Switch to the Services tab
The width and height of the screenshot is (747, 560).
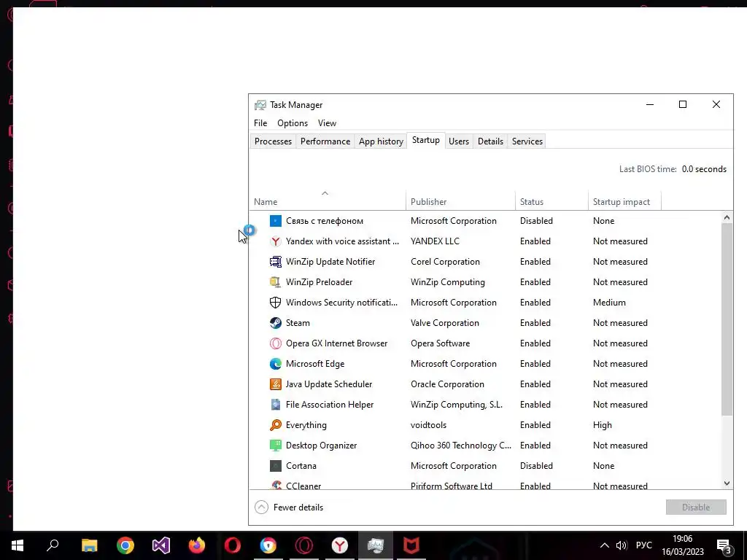coord(527,141)
